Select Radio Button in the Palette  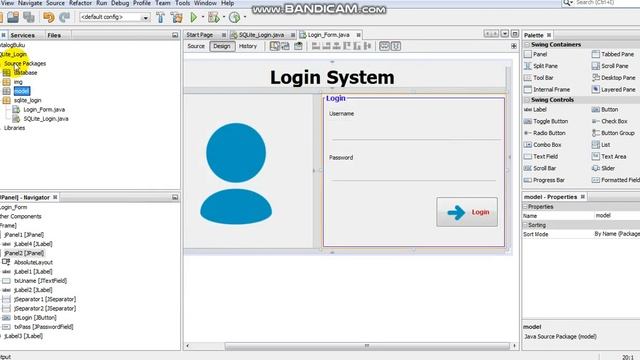[544, 133]
